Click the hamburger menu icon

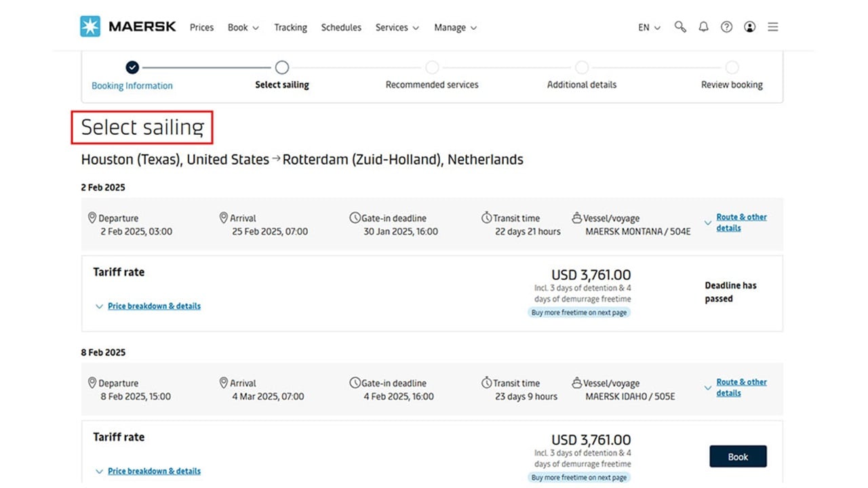tap(772, 27)
